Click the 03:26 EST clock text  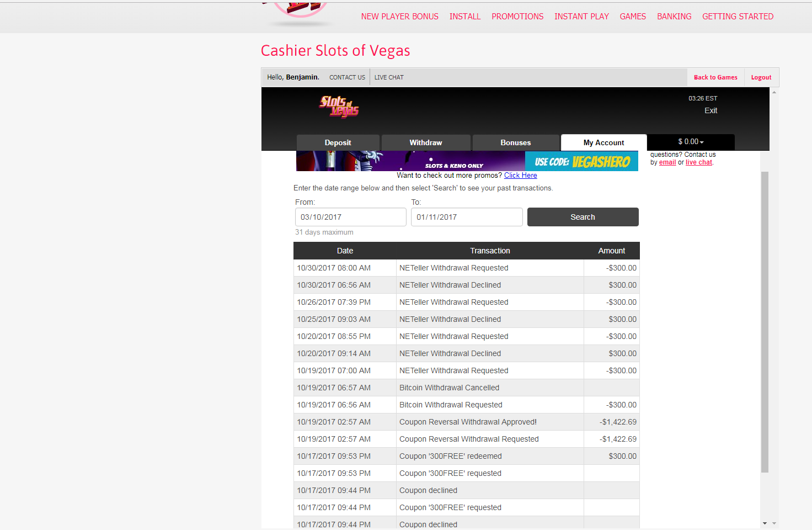click(x=703, y=98)
